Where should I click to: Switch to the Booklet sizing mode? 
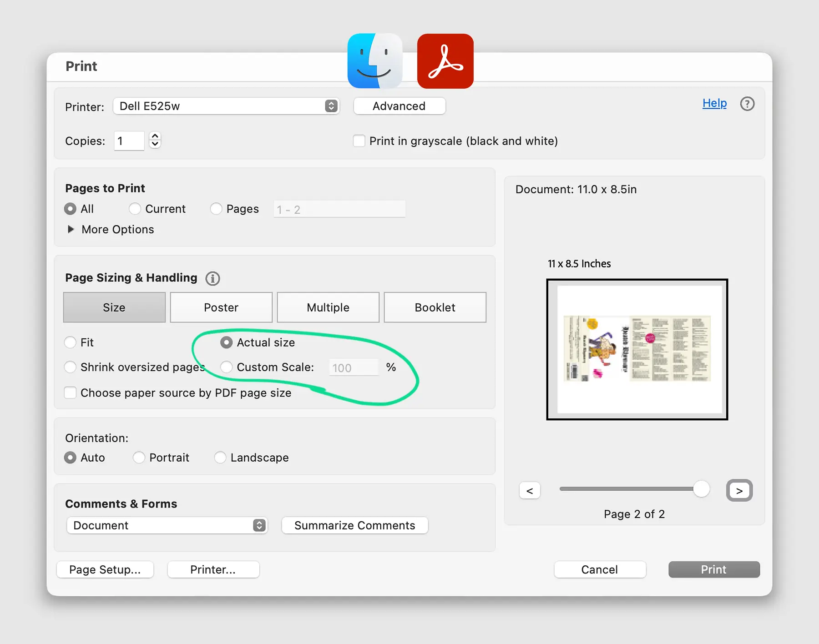[x=435, y=307]
